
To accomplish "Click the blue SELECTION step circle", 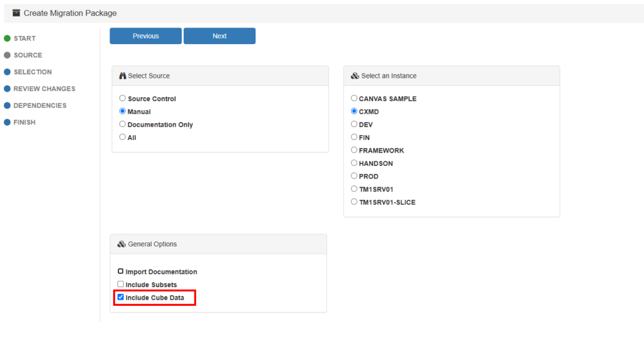I will [x=8, y=72].
